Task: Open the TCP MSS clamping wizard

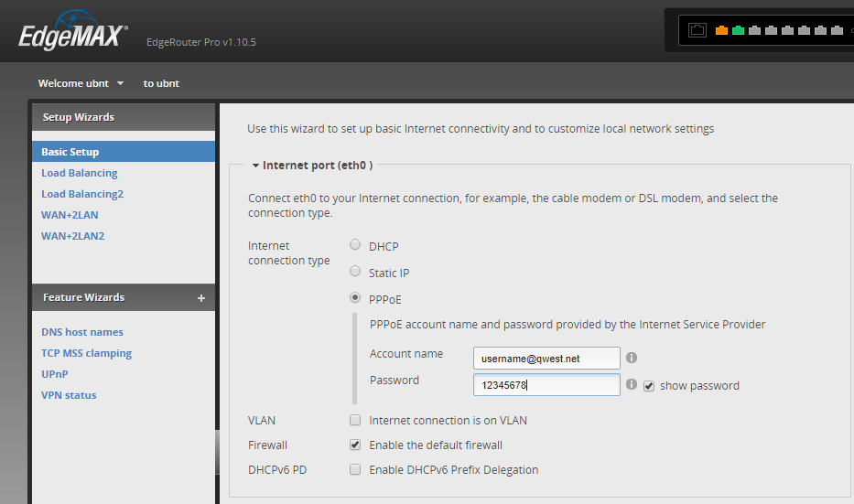Action: tap(87, 353)
